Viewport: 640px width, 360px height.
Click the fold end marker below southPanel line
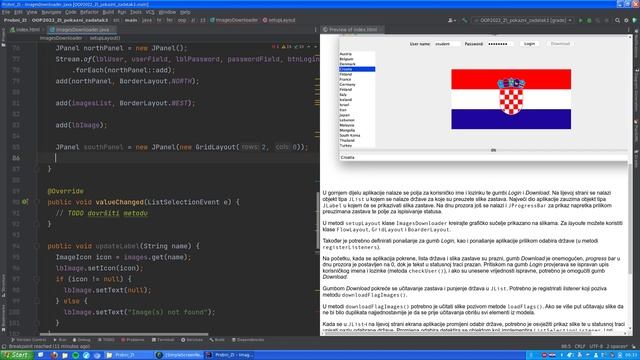[x=36, y=169]
